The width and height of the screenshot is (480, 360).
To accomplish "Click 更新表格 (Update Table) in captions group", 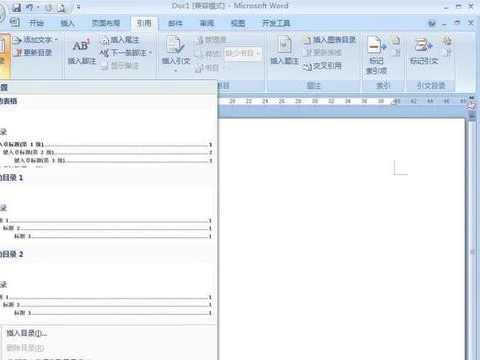I will (323, 53).
